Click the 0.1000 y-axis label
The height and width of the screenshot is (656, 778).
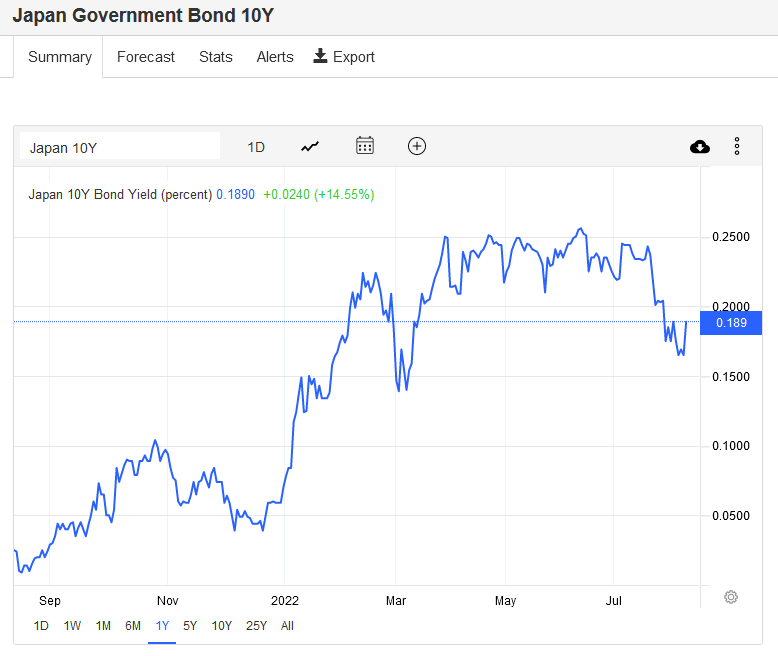tap(731, 446)
